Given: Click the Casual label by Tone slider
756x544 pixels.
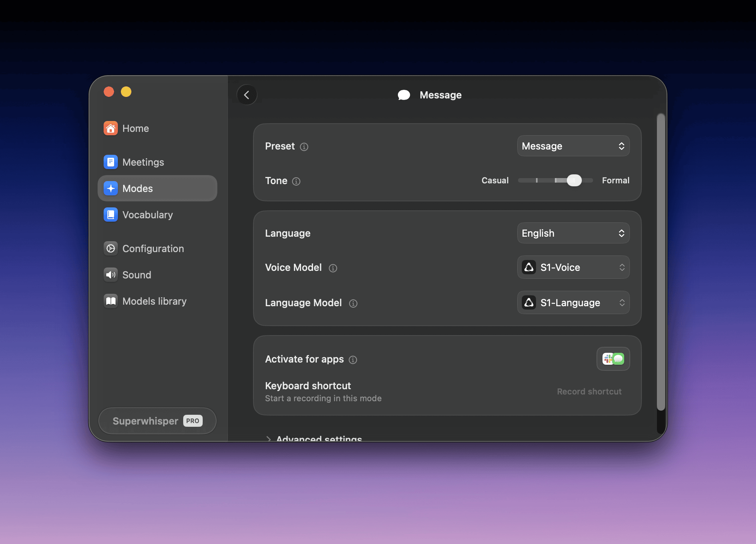Looking at the screenshot, I should tap(495, 181).
